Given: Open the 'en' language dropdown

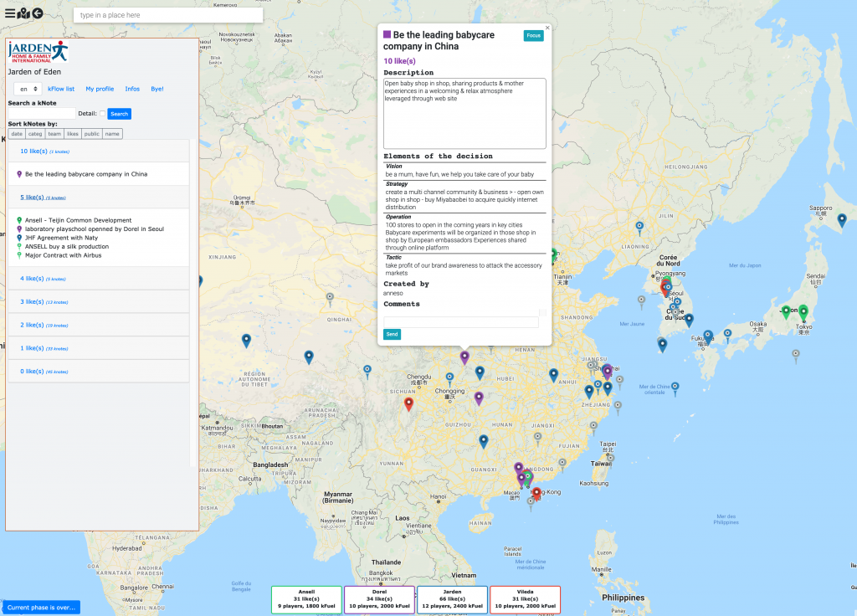Looking at the screenshot, I should (x=28, y=89).
